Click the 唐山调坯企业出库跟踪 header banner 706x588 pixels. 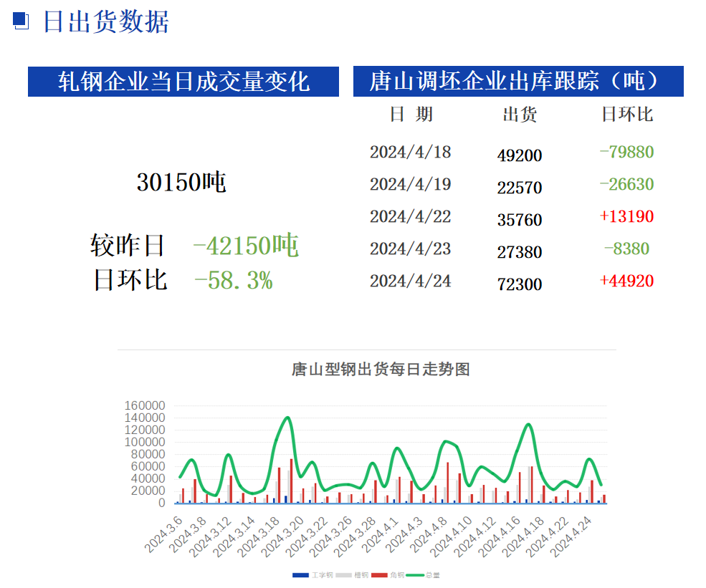[x=517, y=82]
